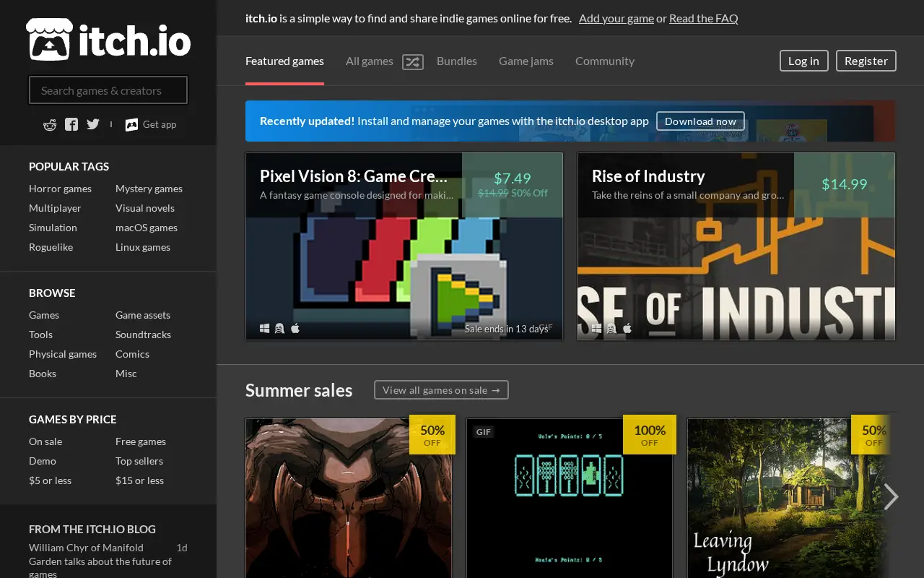The width and height of the screenshot is (924, 578).
Task: Browse Physical games category
Action: coord(63,354)
